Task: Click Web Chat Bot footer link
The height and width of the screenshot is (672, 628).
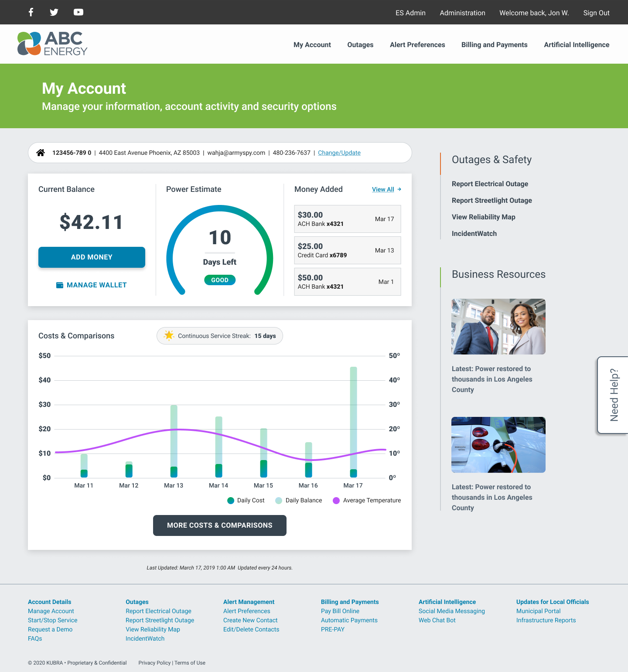Action: tap(437, 621)
